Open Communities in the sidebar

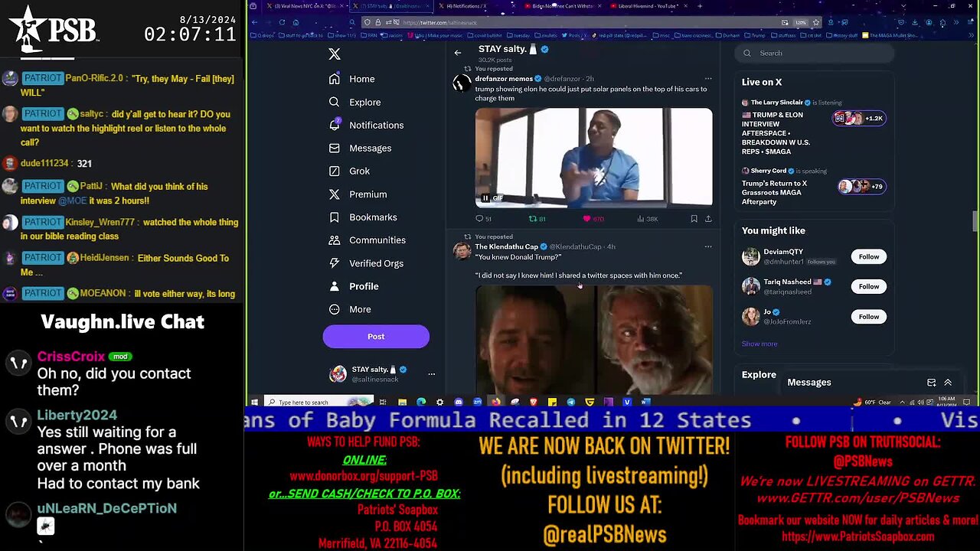pyautogui.click(x=367, y=240)
